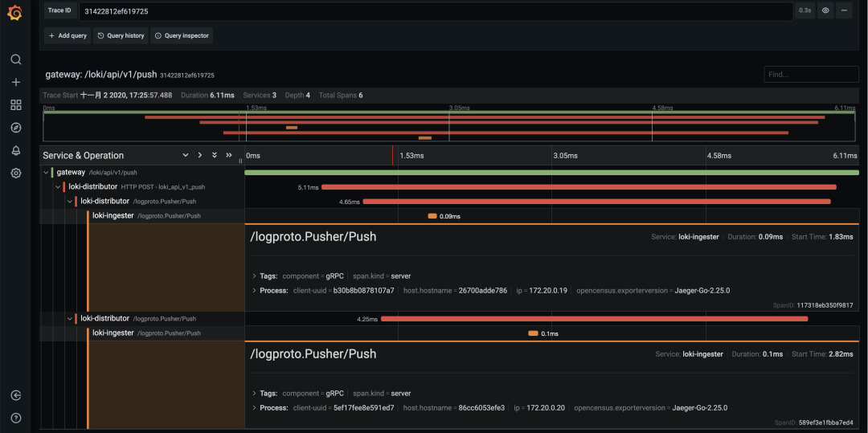The width and height of the screenshot is (868, 433).
Task: Collapse the loki-distributor span lasting 4.25ms
Action: (70, 319)
